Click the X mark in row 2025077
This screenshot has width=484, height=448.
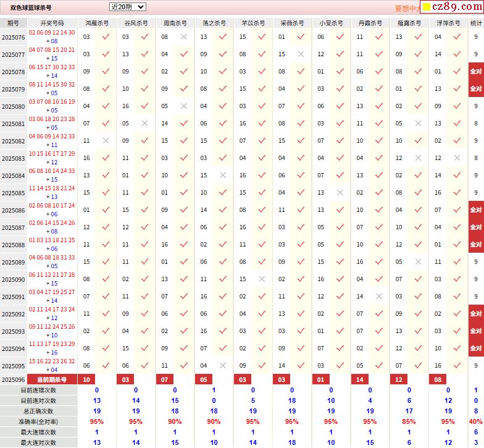[301, 54]
